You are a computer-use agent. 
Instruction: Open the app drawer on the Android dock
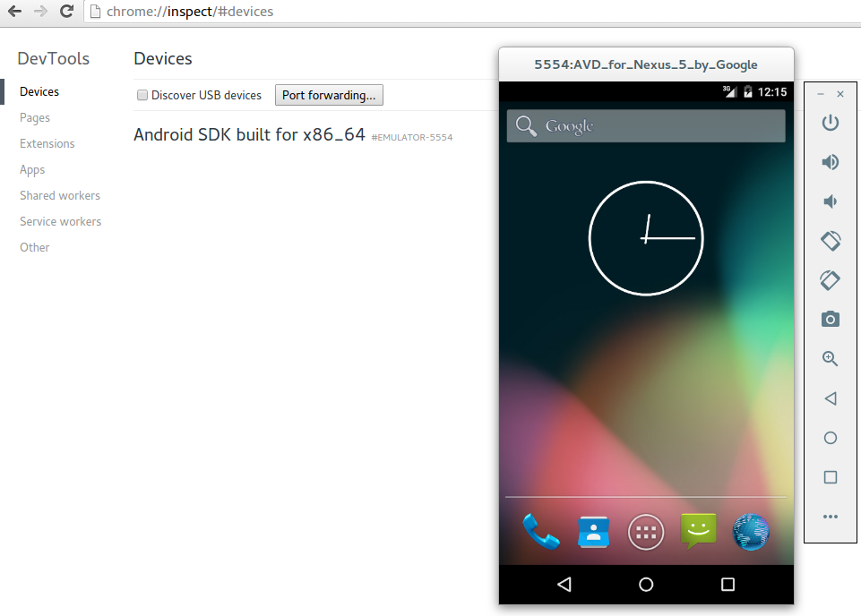(646, 532)
